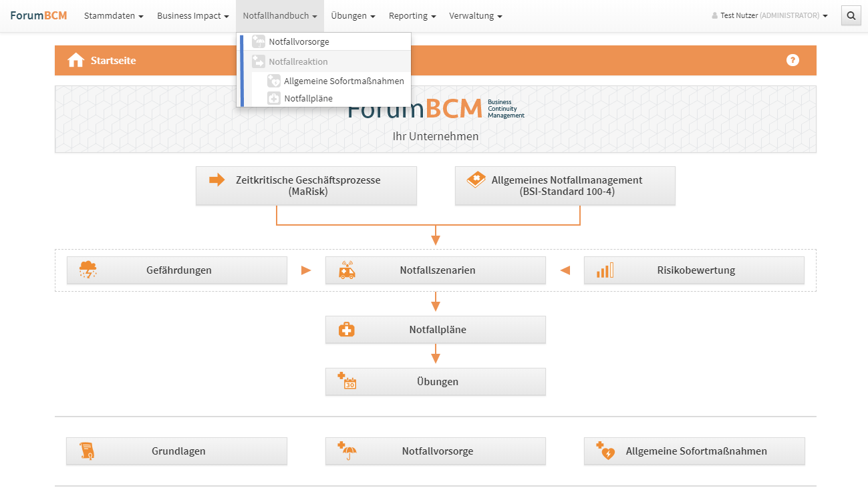The height and width of the screenshot is (504, 868).
Task: Click the ambulance icon on Notfallszenarien
Action: pyautogui.click(x=347, y=270)
